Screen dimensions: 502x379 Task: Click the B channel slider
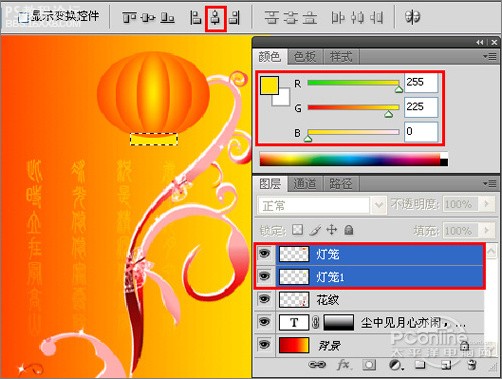(x=353, y=132)
